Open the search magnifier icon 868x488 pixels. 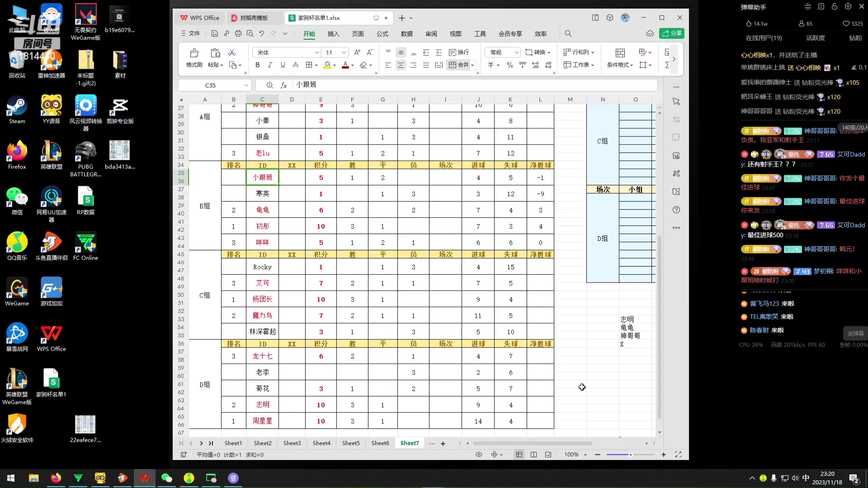(568, 33)
